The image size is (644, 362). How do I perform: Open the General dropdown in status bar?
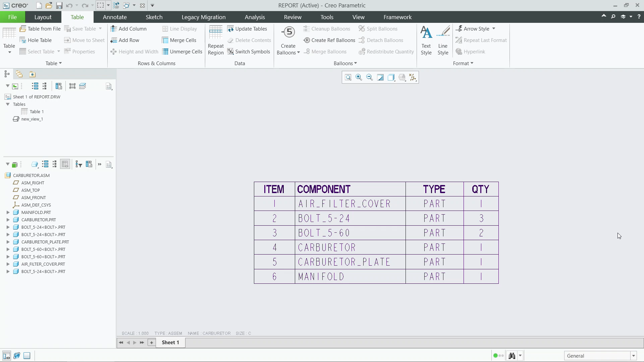click(x=633, y=356)
